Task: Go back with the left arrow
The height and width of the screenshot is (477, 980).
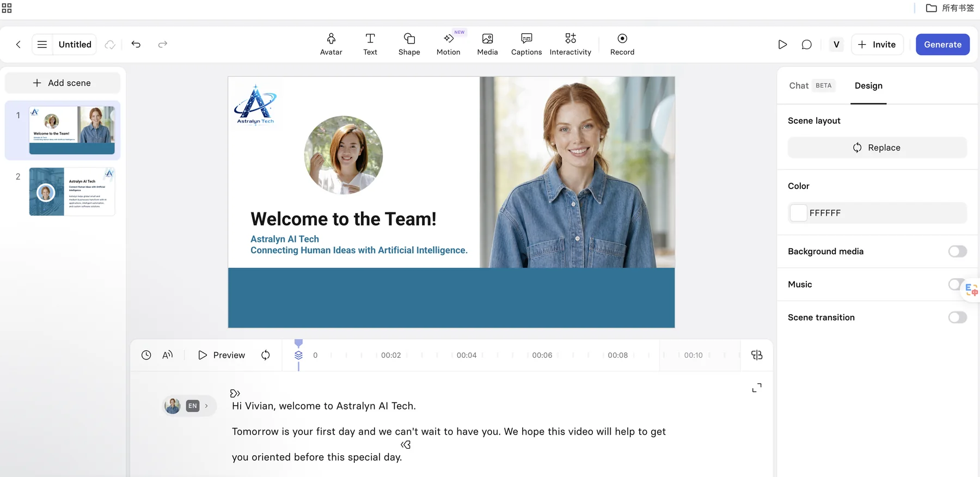Action: click(19, 45)
